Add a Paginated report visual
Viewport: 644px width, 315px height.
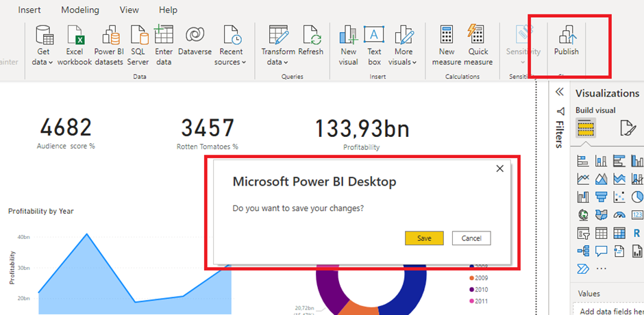coord(637,251)
